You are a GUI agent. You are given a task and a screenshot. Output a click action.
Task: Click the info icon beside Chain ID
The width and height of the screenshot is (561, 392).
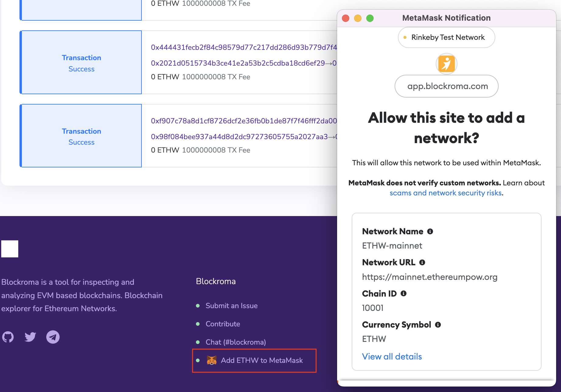(404, 294)
